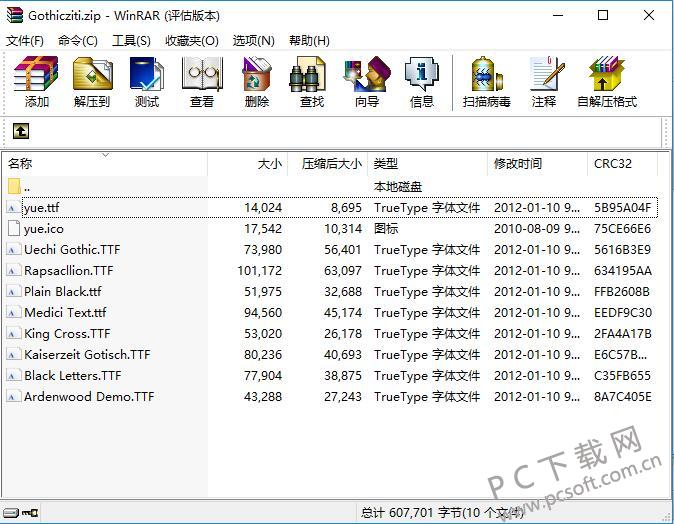Click font icon beside Rapsacllion.TTF

[13, 271]
